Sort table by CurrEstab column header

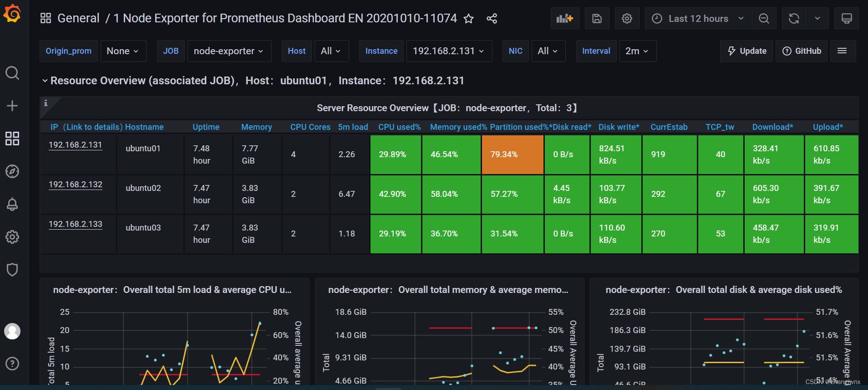click(x=669, y=127)
